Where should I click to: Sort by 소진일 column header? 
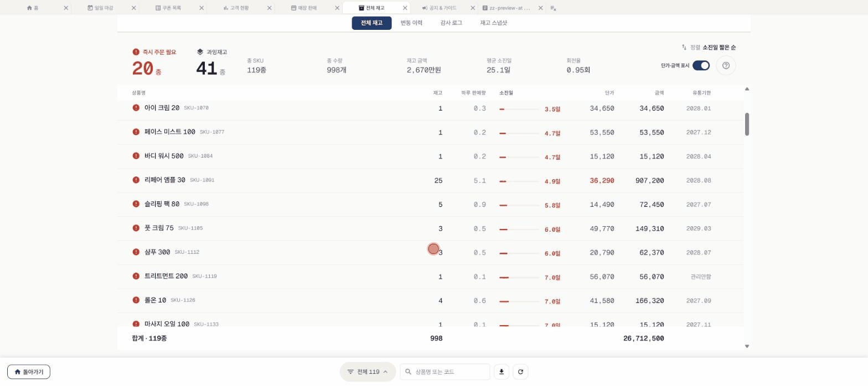(506, 93)
